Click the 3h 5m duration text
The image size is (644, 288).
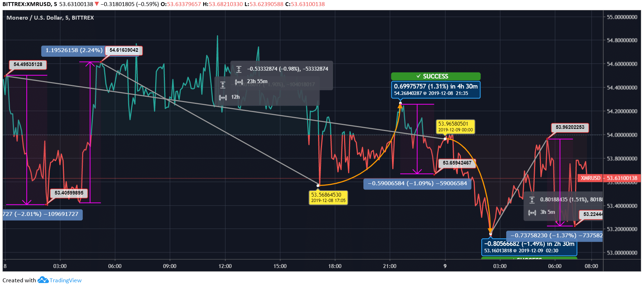tap(548, 212)
